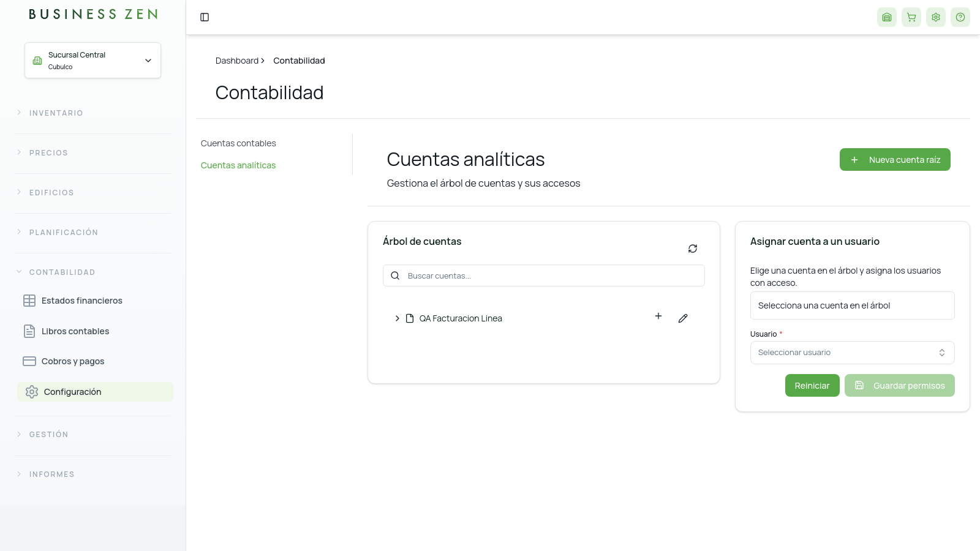The height and width of the screenshot is (551, 980).
Task: Click the search magnifier icon in Buscar cuentas
Action: point(395,275)
